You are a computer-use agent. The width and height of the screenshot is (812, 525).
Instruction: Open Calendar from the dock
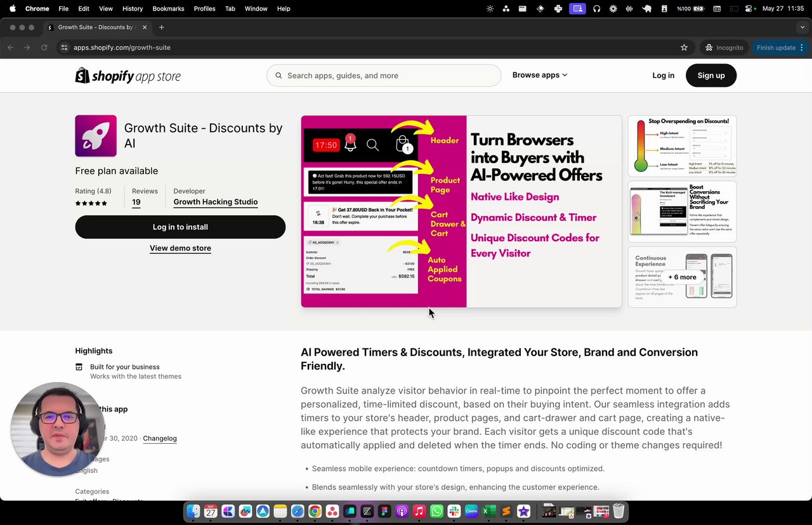click(211, 511)
